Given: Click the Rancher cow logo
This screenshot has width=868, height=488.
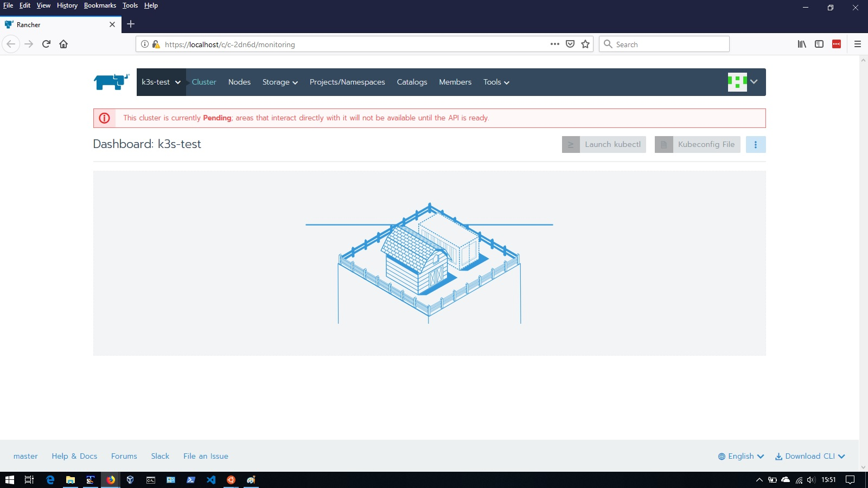Looking at the screenshot, I should coord(111,82).
